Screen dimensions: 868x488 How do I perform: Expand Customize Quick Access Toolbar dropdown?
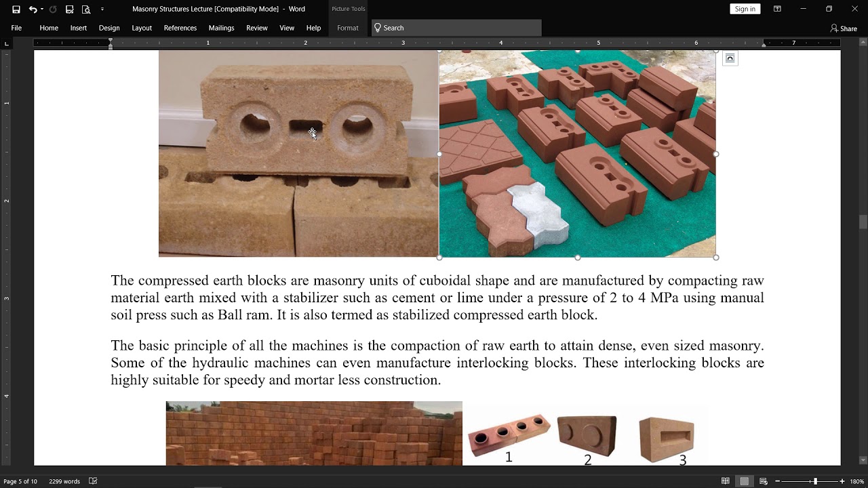click(102, 9)
